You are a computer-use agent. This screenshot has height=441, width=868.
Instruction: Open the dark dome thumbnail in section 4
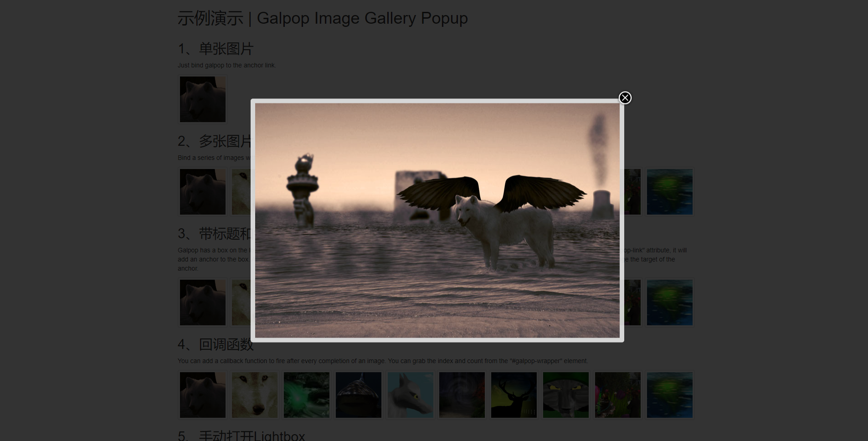coord(359,395)
